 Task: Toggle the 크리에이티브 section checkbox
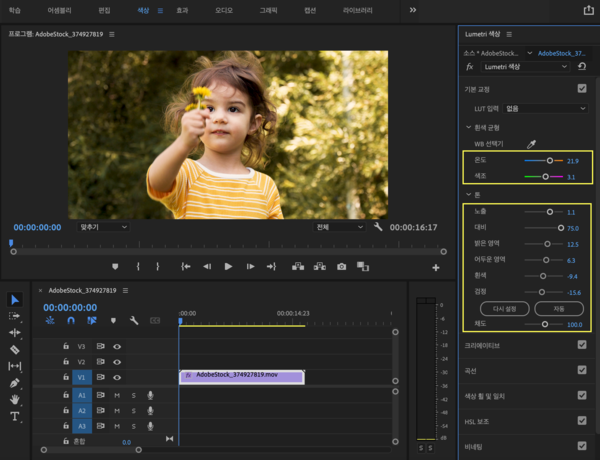[582, 345]
